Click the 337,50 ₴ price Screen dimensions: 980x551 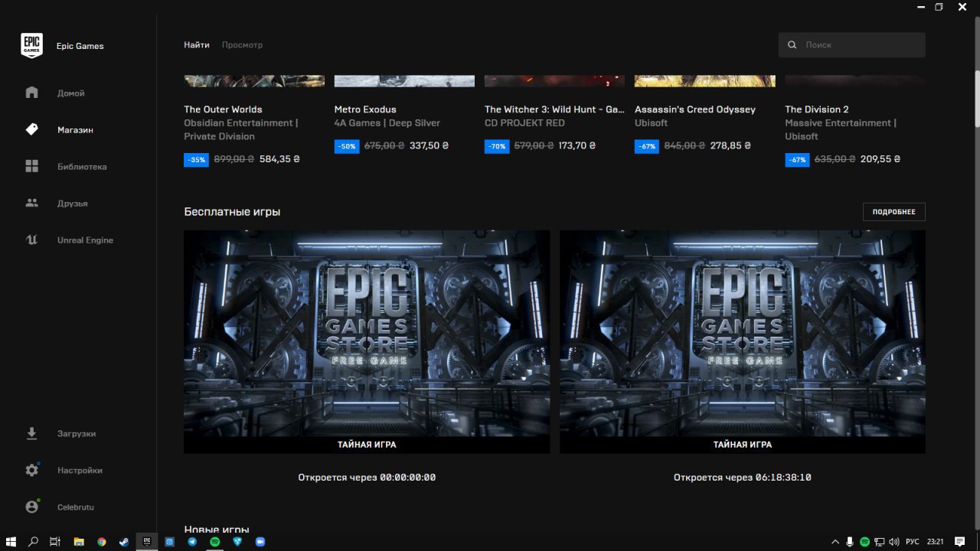coord(430,145)
